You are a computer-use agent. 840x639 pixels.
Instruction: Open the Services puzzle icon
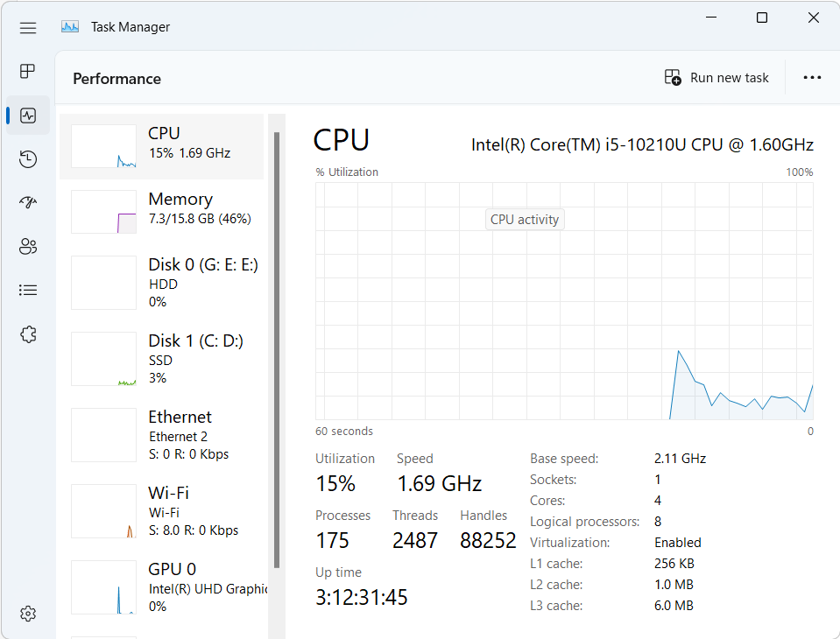pos(28,334)
